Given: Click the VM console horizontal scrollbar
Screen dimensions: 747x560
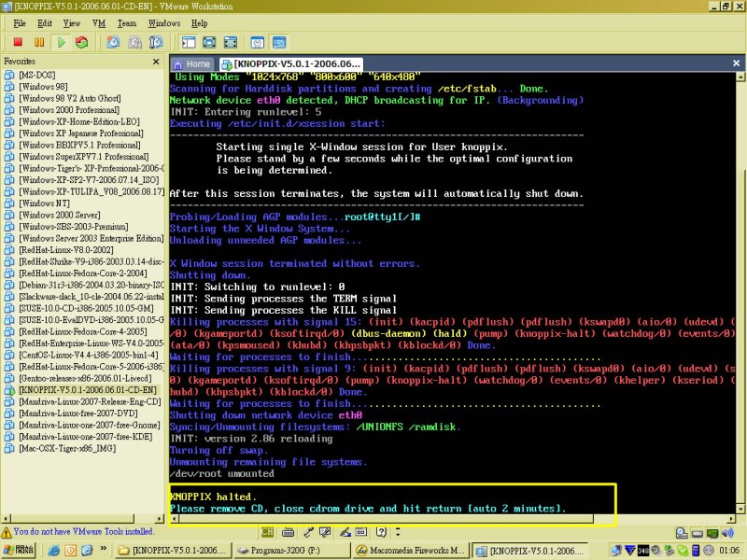Looking at the screenshot, I should 385,519.
